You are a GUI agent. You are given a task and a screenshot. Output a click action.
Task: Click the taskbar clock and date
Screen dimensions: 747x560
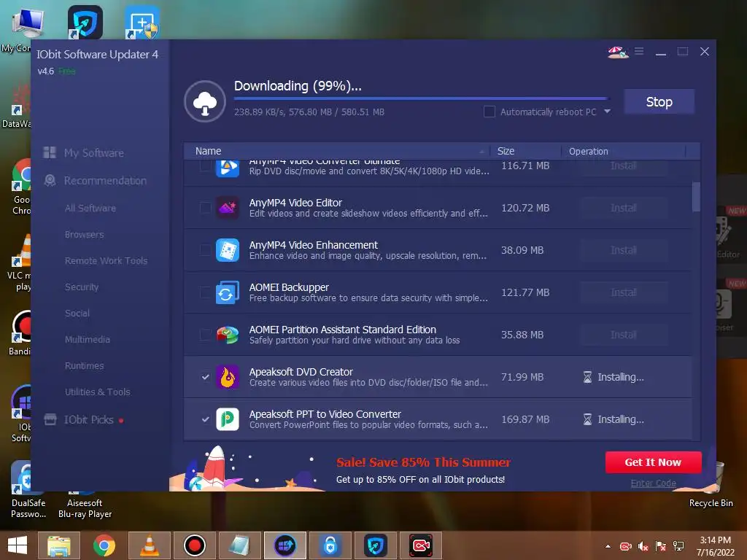coord(715,546)
